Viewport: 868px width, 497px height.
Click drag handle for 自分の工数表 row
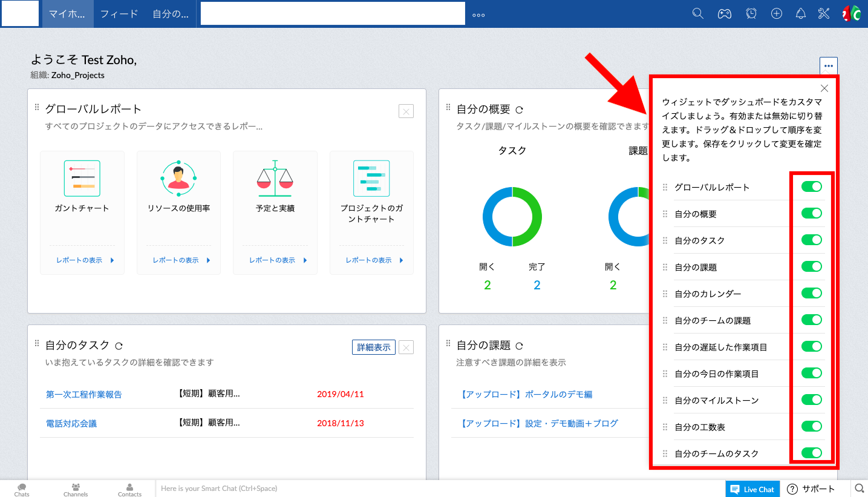(665, 427)
